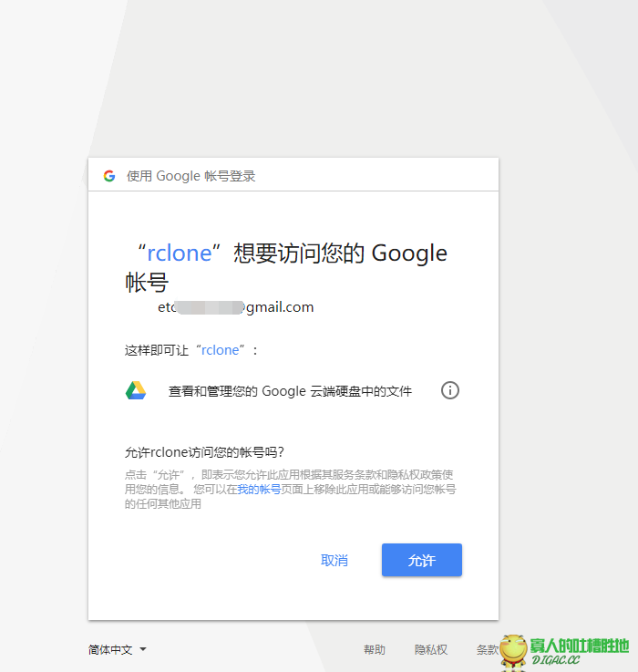Click 查看和管理您的 Google 云端硬盘 permission text
638x672 pixels.
click(290, 391)
